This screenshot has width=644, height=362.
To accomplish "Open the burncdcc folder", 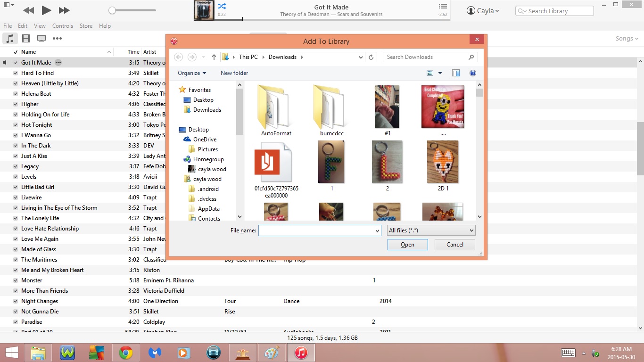I will tap(331, 110).
